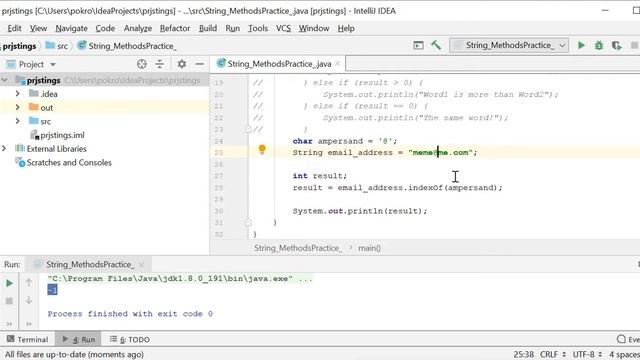Screen dimensions: 640x360
Task: Open the Analyze menu
Action: [138, 28]
